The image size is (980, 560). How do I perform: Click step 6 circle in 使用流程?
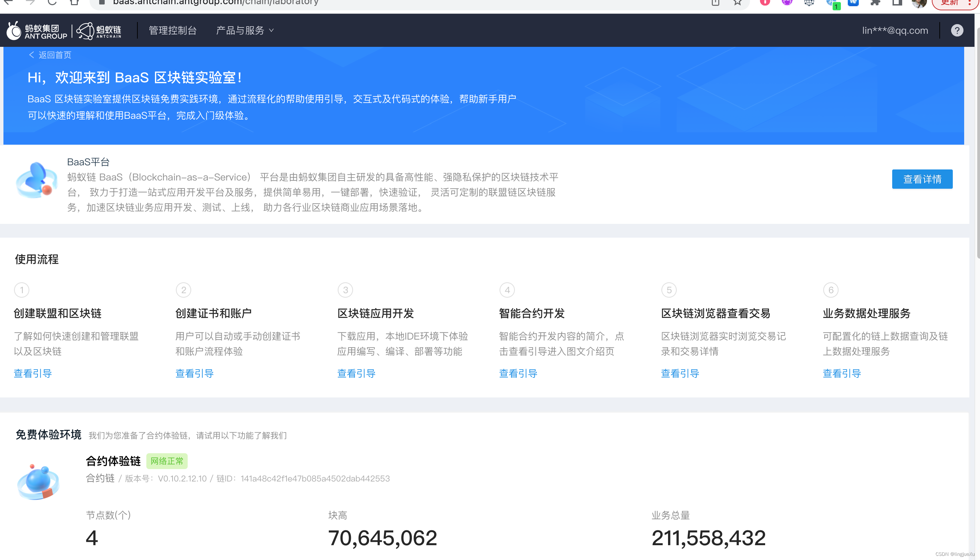tap(831, 290)
